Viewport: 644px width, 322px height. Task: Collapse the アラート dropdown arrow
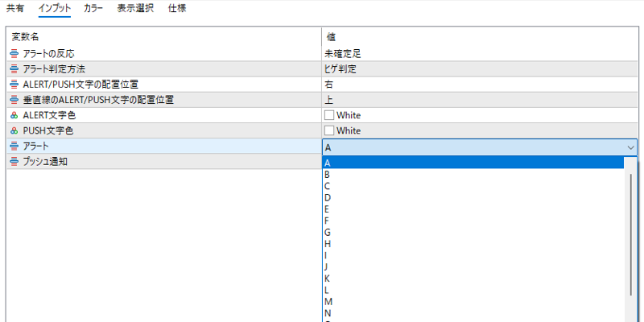630,147
